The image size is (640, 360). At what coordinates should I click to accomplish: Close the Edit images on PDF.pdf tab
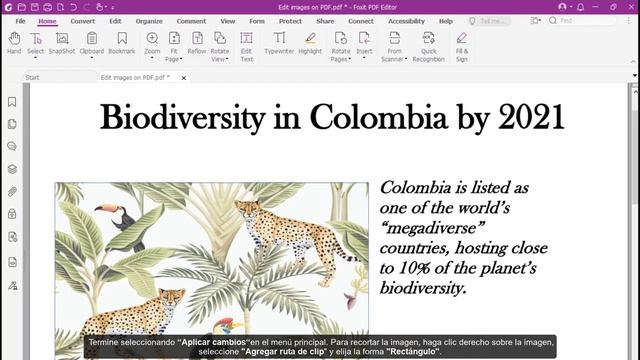184,78
